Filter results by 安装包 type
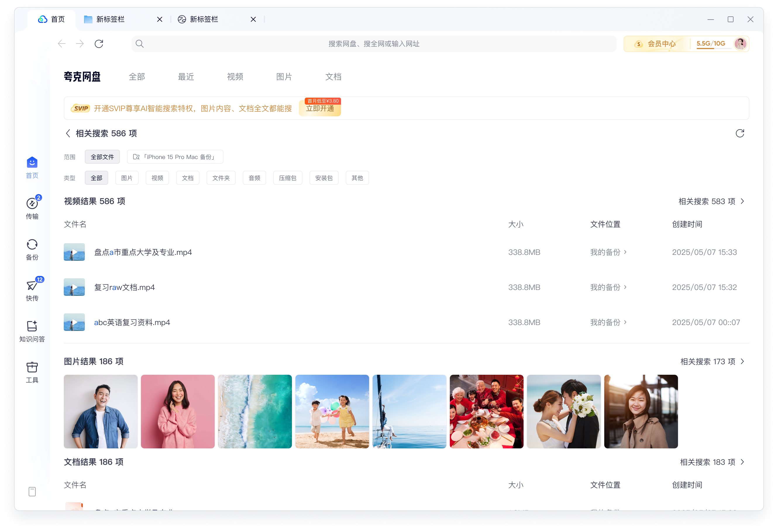The image size is (778, 532). 324,178
